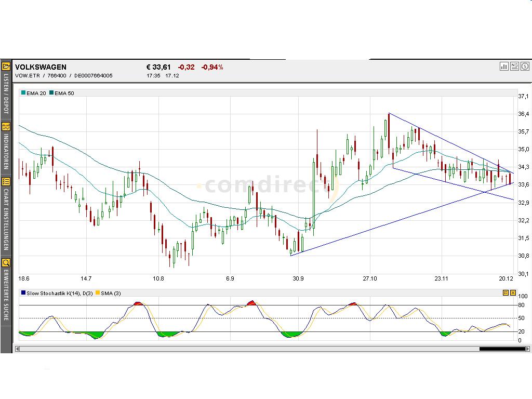The height and width of the screenshot is (399, 532).
Task: Click the 17:35 17.12 timestamp
Action: (x=163, y=76)
